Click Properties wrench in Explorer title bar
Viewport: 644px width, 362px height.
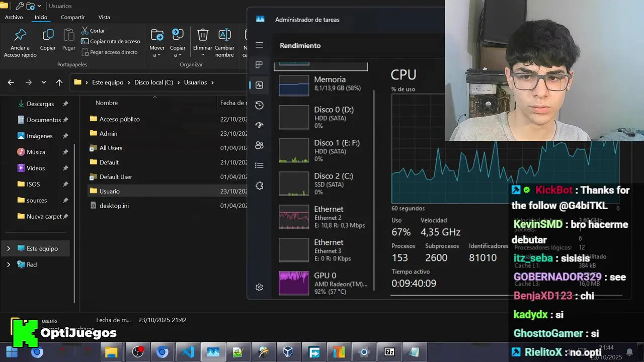click(20, 6)
